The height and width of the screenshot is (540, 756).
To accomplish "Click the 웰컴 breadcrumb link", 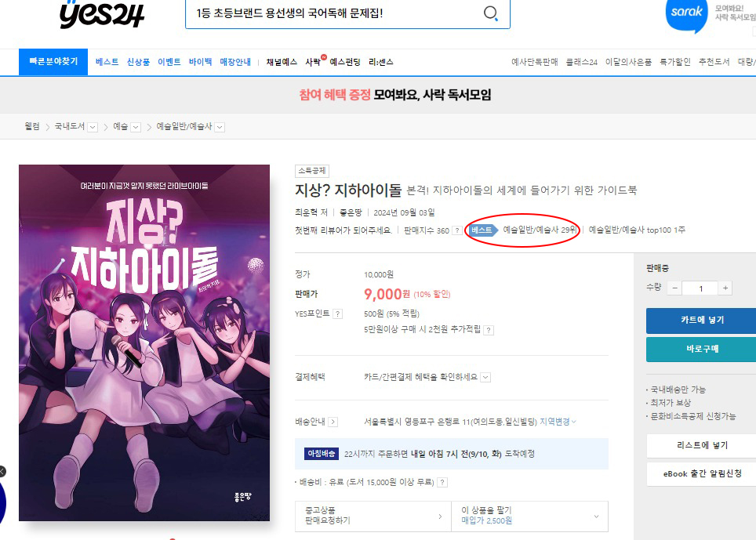I will point(32,127).
